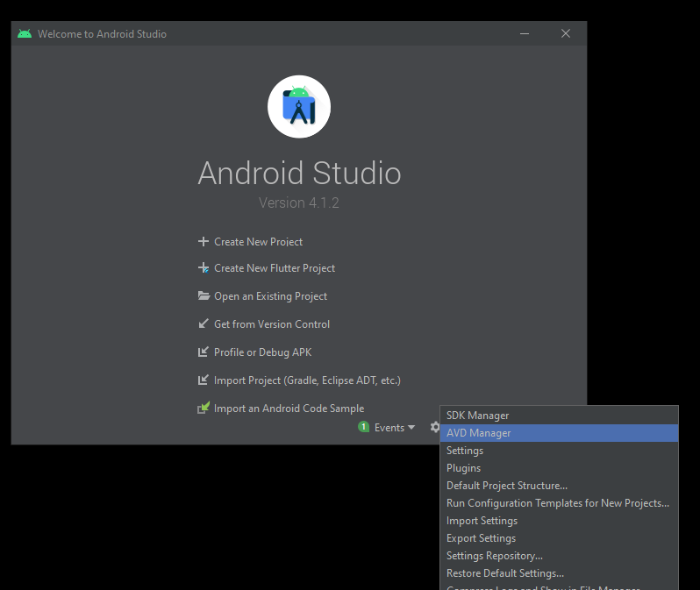The image size is (700, 590).
Task: Select Import an Android Code Sample
Action: coord(289,409)
